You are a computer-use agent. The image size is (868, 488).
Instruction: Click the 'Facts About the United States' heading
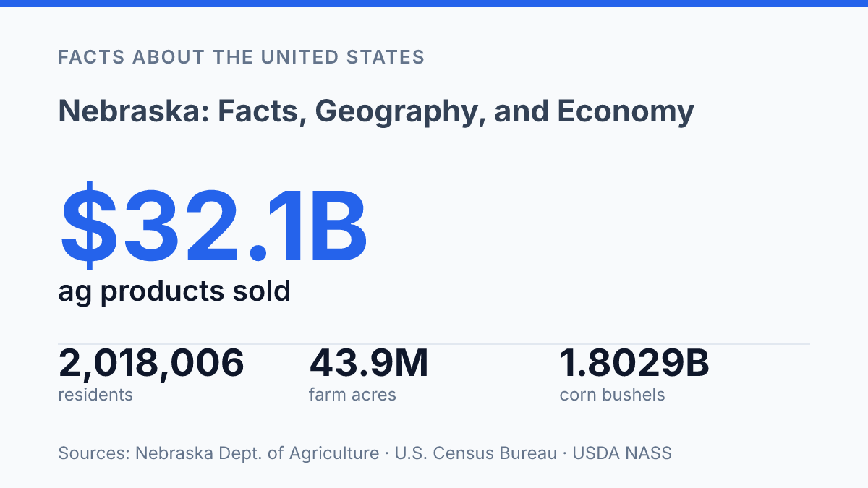click(x=241, y=57)
